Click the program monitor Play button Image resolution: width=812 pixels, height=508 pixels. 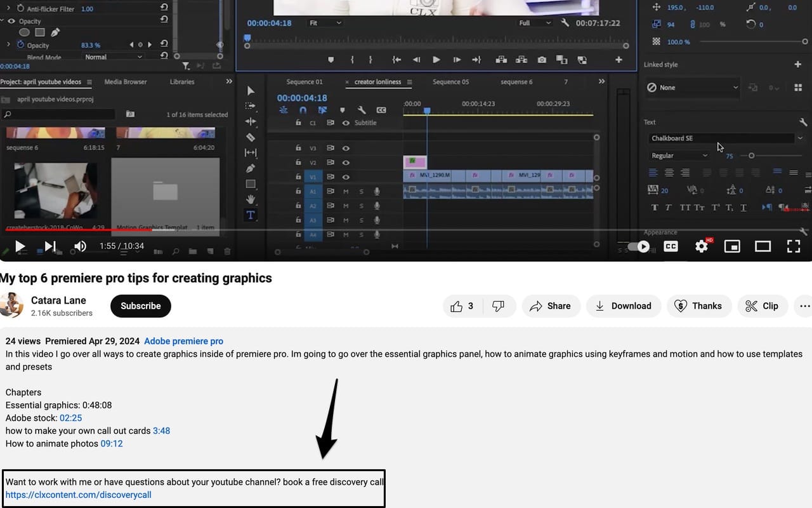[436, 60]
